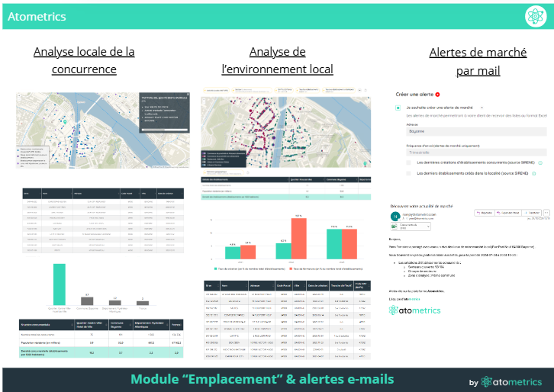Click the email attachment file icon
Screen dimensions: 554x392
click(x=394, y=227)
